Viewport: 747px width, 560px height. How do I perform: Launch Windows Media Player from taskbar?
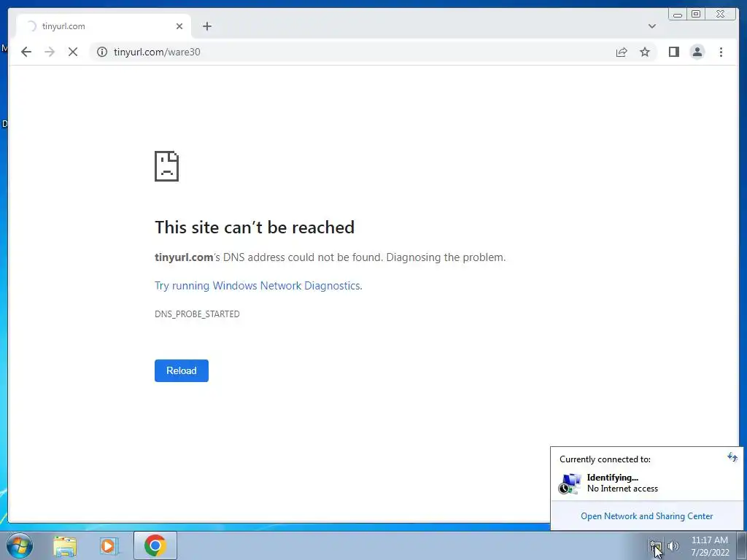[109, 545]
